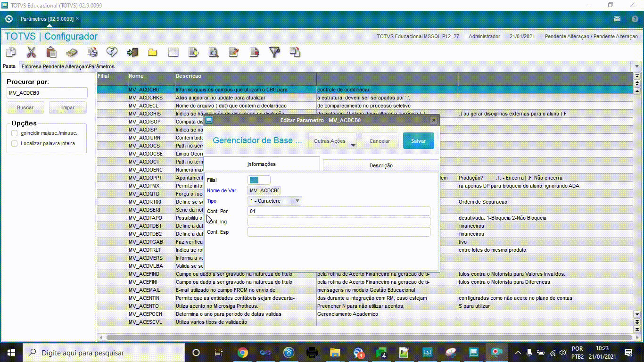Open the mail envelope icon in the top bar
The image size is (644, 362).
[617, 19]
